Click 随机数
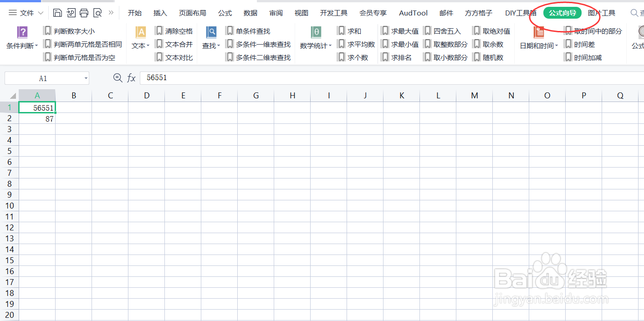This screenshot has height=321, width=644. tap(488, 57)
